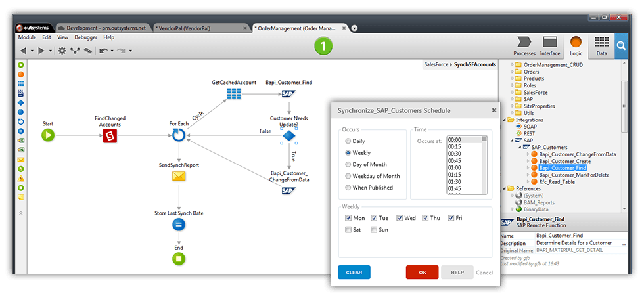Select the Assign equals tool in the toolbox
644x306 pixels.
[x=20, y=131]
